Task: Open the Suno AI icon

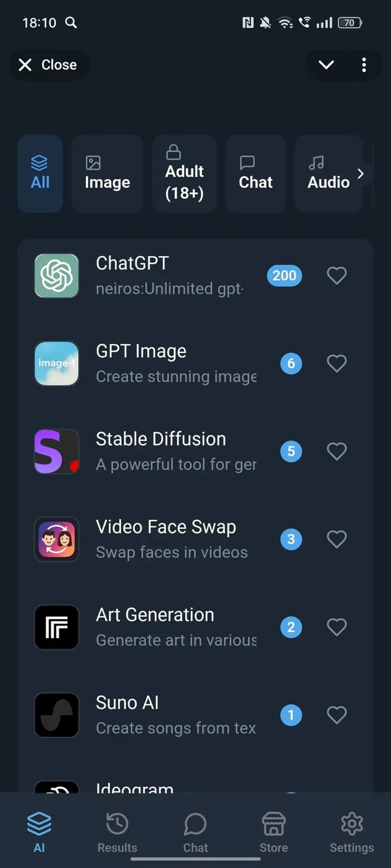Action: (57, 715)
